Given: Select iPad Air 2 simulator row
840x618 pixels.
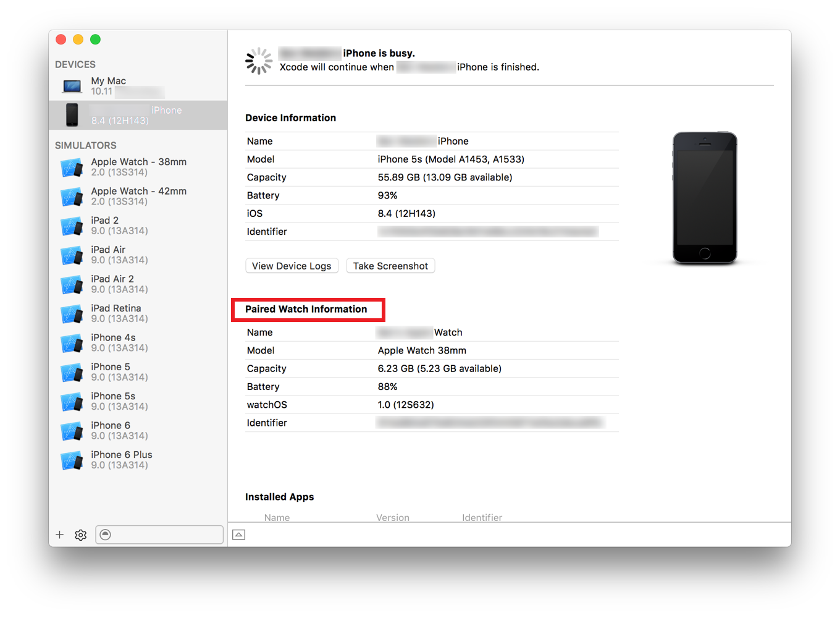Looking at the screenshot, I should pyautogui.click(x=138, y=284).
